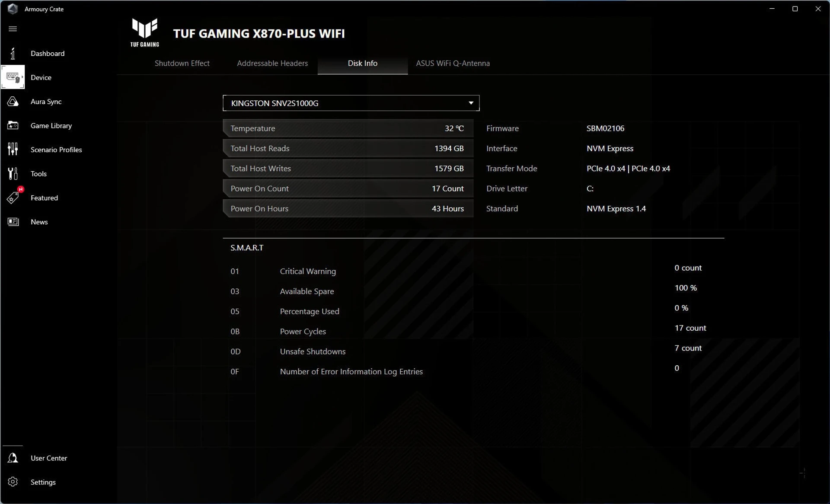Maximize the Armoury Crate window

795,9
